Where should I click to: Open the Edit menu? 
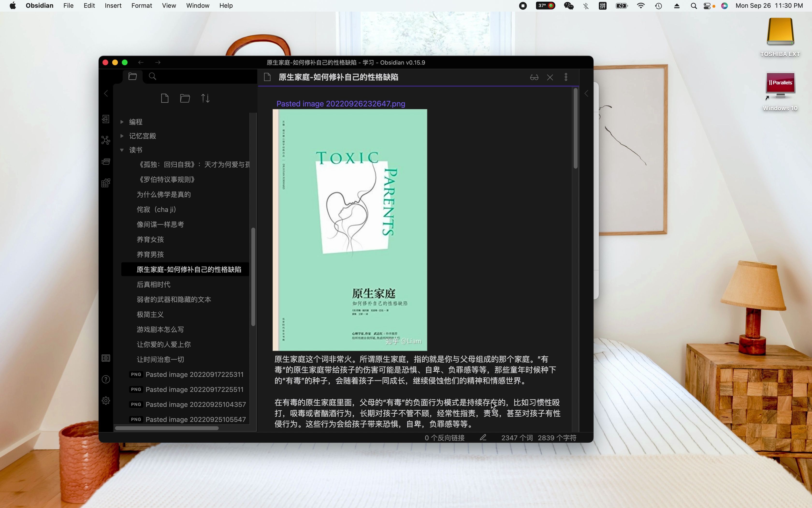coord(89,6)
